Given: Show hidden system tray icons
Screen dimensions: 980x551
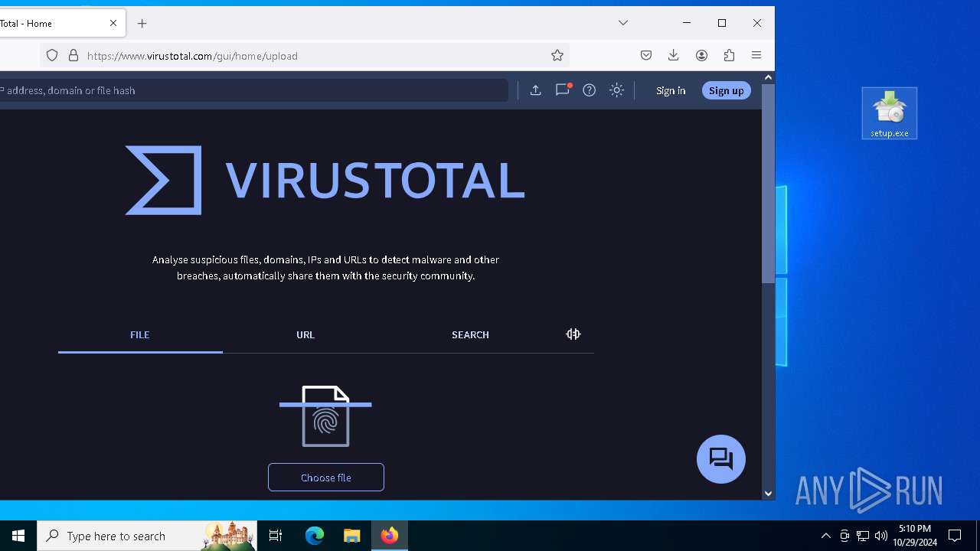Looking at the screenshot, I should pyautogui.click(x=825, y=536).
